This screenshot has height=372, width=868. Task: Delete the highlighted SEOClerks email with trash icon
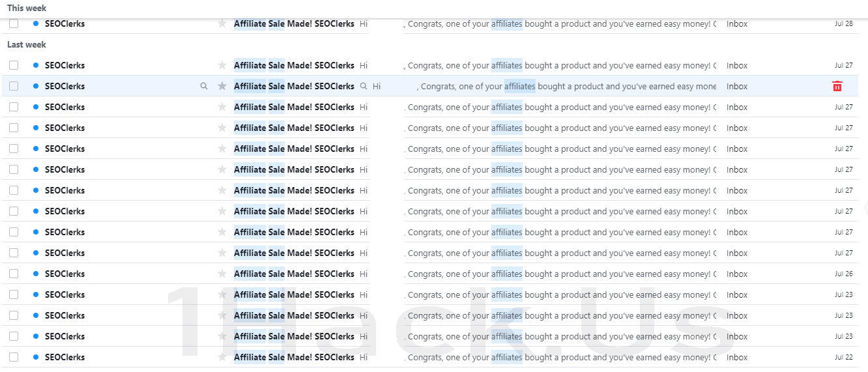(837, 86)
